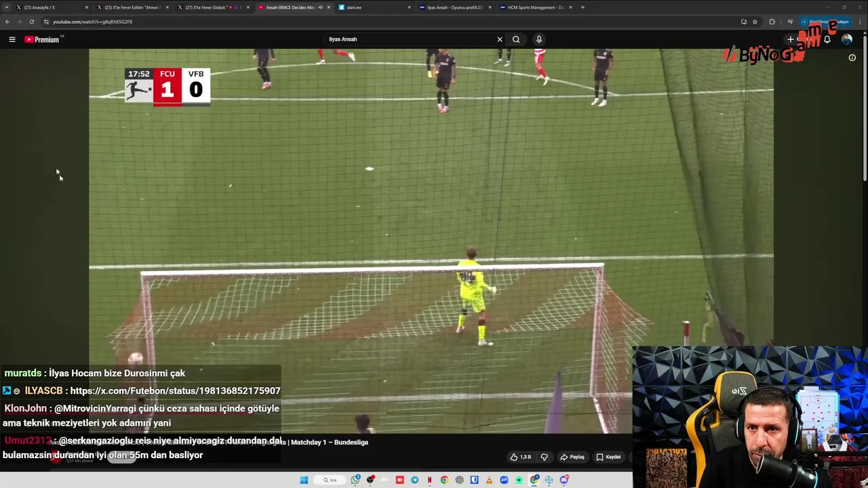This screenshot has width=868, height=488.
Task: Open the Chrome profile pill
Action: [824, 22]
